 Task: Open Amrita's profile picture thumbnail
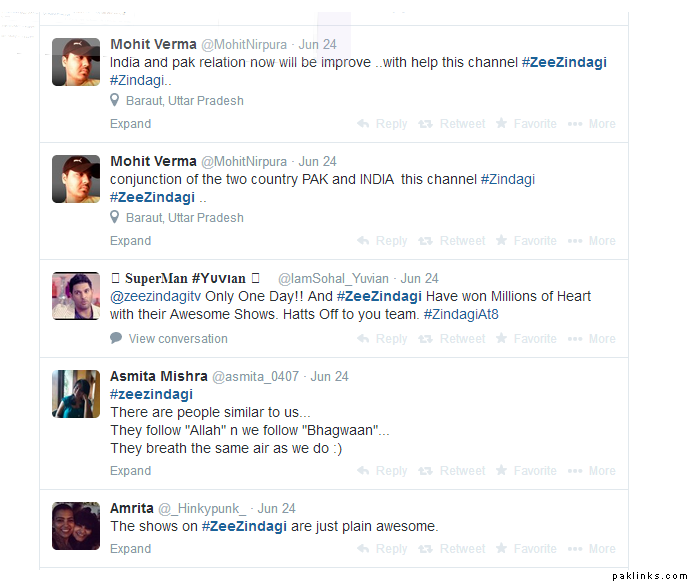76,526
